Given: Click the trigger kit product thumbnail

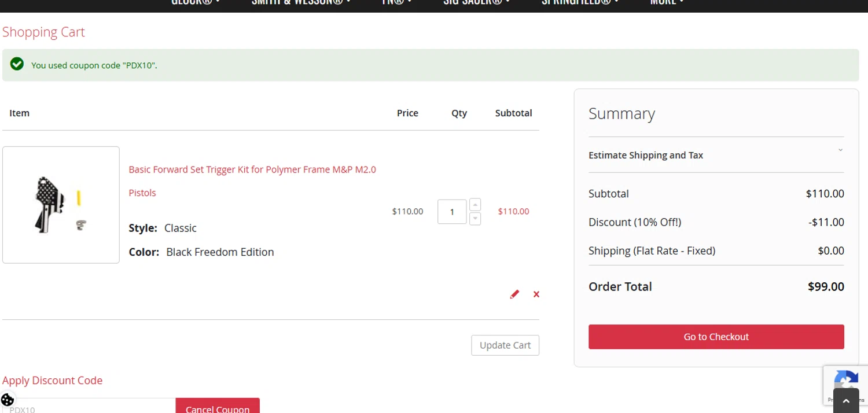Looking at the screenshot, I should [61, 205].
